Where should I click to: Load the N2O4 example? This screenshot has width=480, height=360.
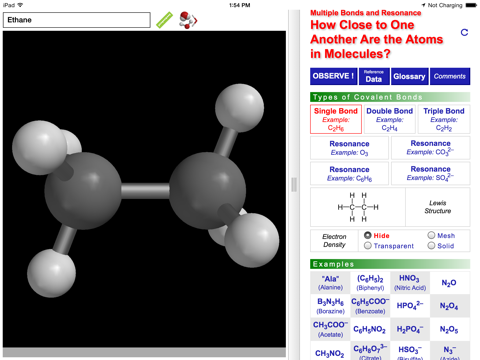pos(450,306)
